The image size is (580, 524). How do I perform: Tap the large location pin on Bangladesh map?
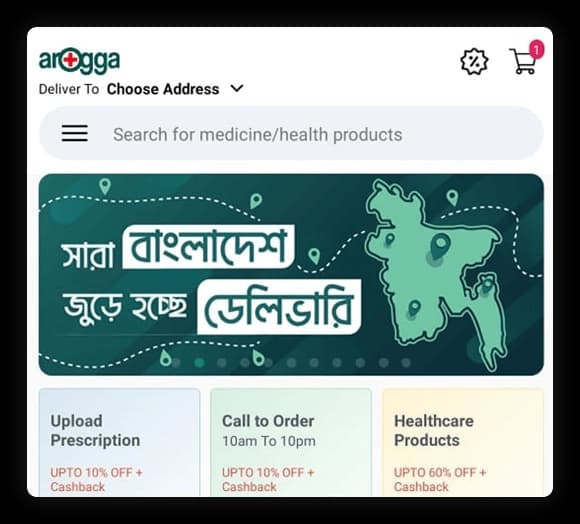(440, 245)
